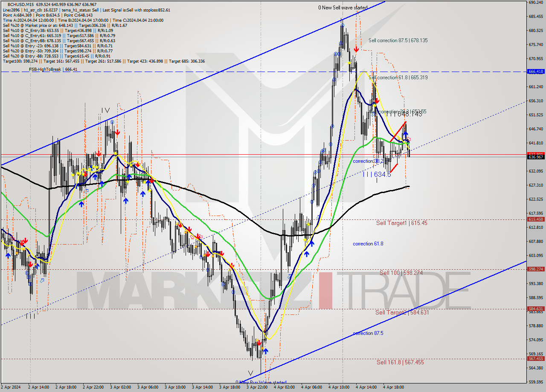Screen dimensions: 546x392
Task: Click the '2 Apr 2024' time axis label
Action: pyautogui.click(x=10, y=387)
